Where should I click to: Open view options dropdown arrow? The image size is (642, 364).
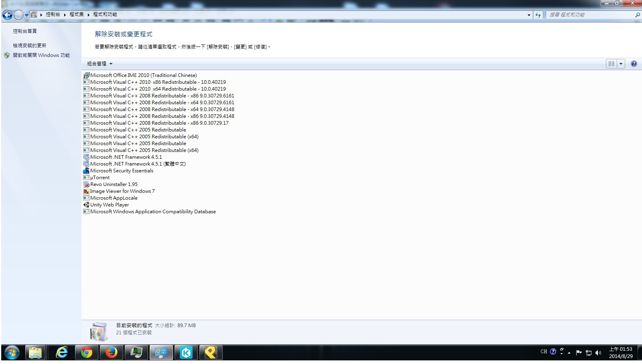621,64
